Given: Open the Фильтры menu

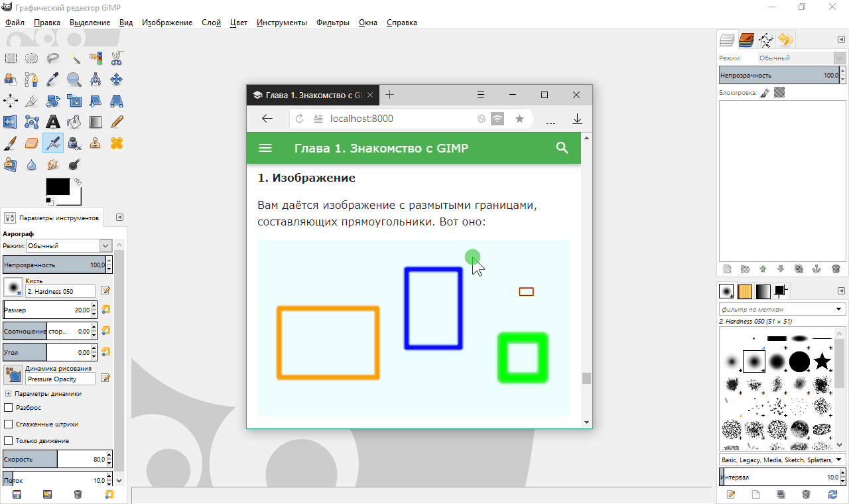Looking at the screenshot, I should [332, 23].
